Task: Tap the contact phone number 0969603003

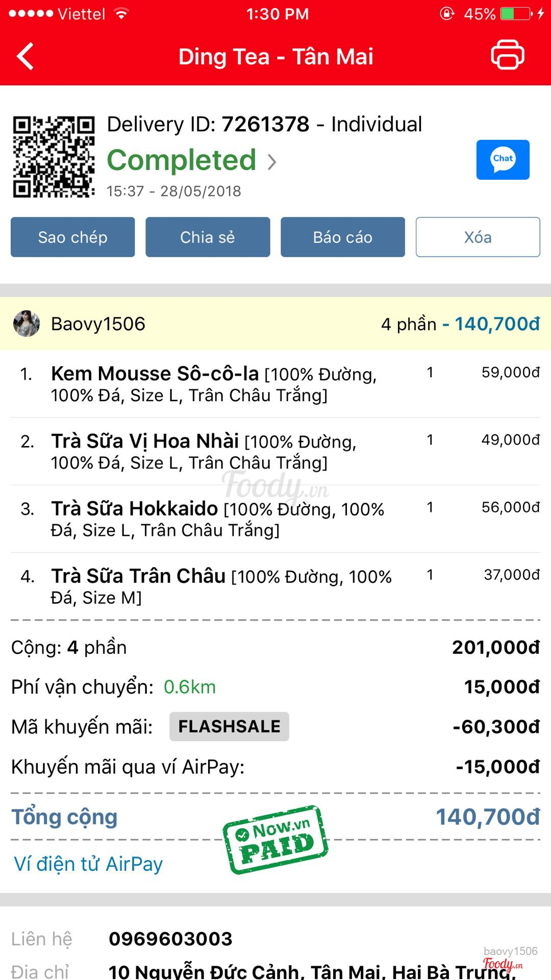Action: click(170, 939)
